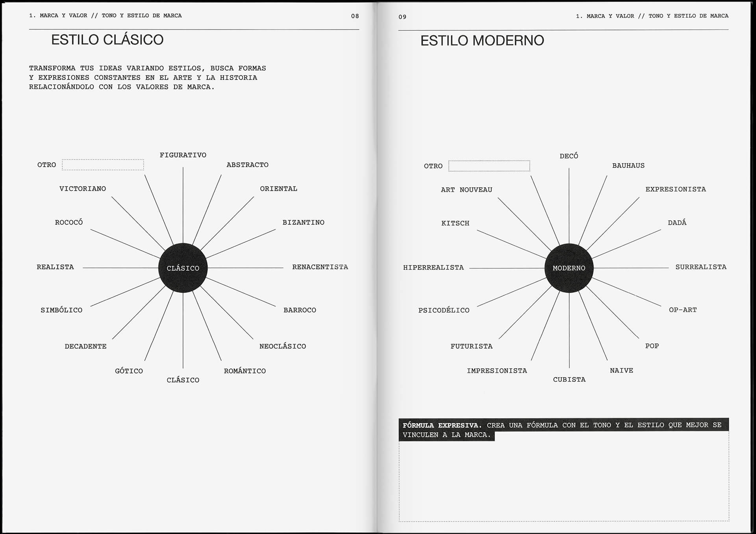This screenshot has height=534, width=756.
Task: Click the ABSTRACTO label
Action: tap(247, 165)
